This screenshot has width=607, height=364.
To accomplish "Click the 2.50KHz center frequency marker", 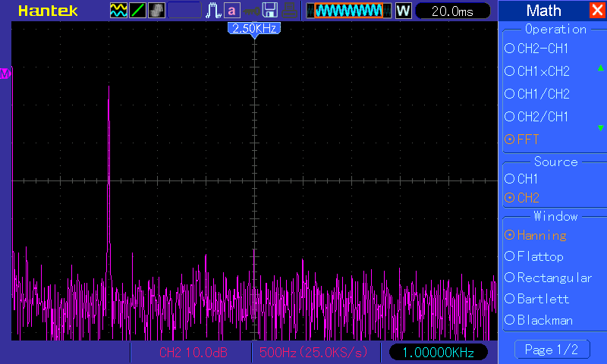I will tap(254, 29).
